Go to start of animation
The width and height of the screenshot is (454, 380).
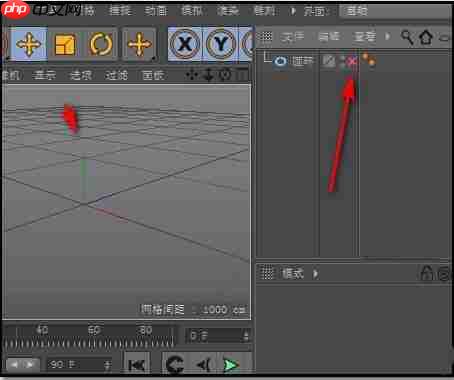click(137, 365)
